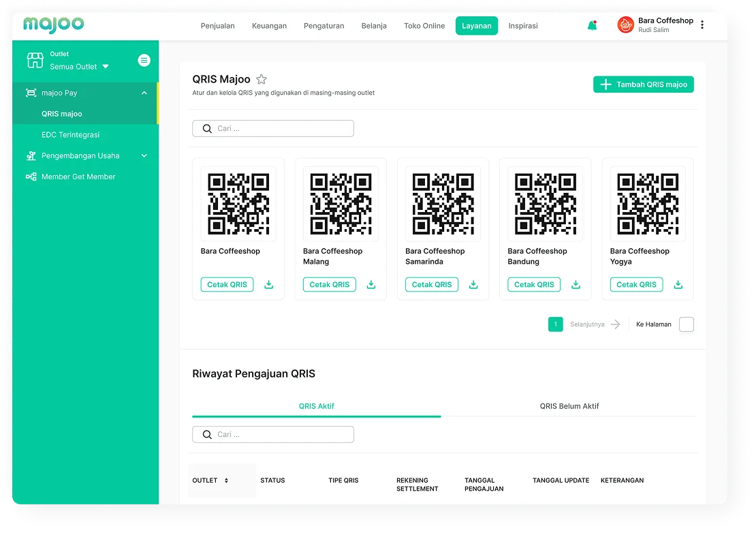Expand the Pengembangan Usaha section

pyautogui.click(x=144, y=156)
